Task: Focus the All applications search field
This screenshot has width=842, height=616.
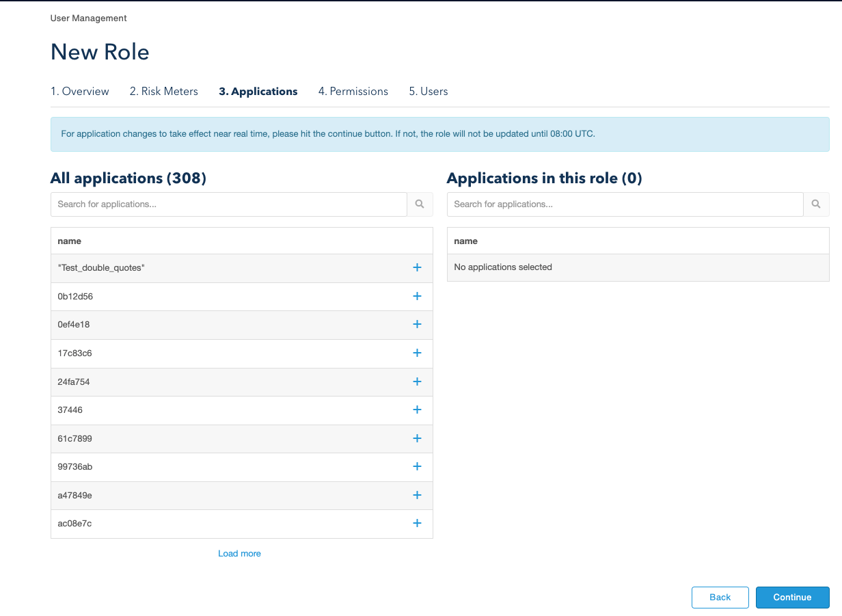Action: [x=229, y=204]
